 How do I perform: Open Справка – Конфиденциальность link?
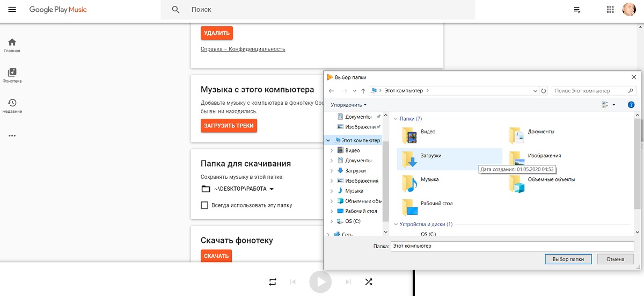click(243, 49)
